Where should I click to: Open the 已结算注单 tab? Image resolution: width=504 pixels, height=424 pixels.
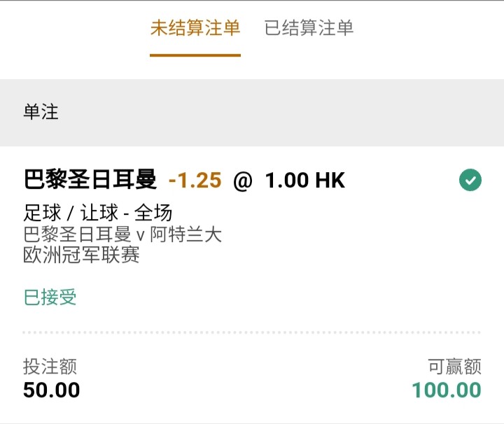(309, 28)
